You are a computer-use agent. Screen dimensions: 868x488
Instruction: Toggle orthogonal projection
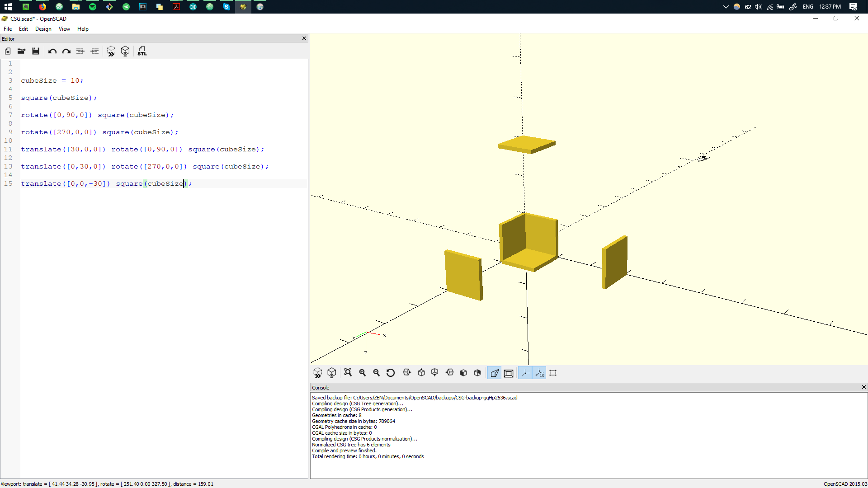[509, 373]
